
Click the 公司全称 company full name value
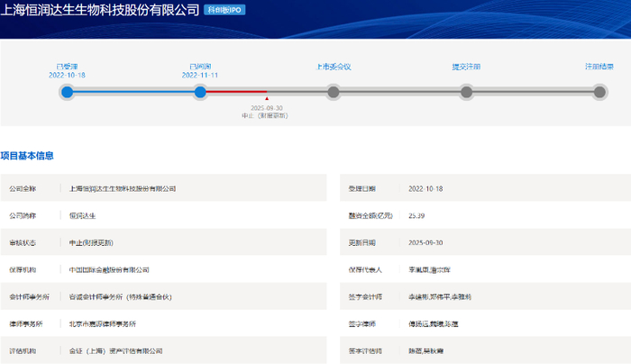(123, 188)
